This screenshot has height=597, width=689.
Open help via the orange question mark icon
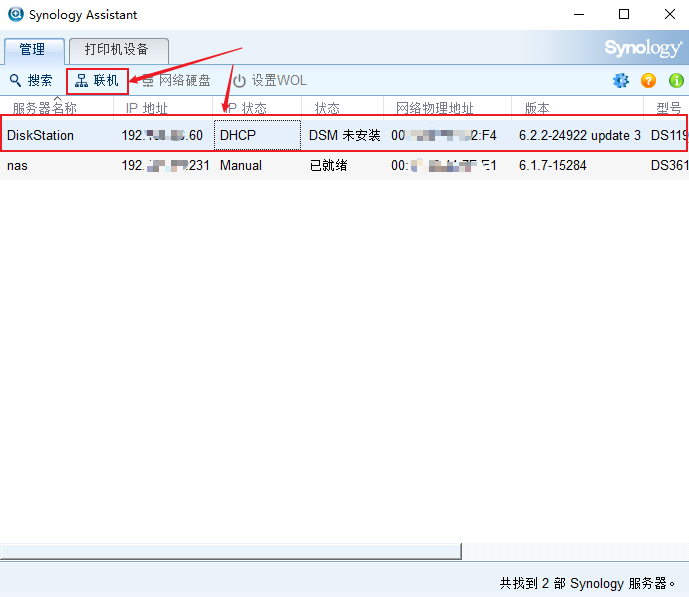(649, 80)
